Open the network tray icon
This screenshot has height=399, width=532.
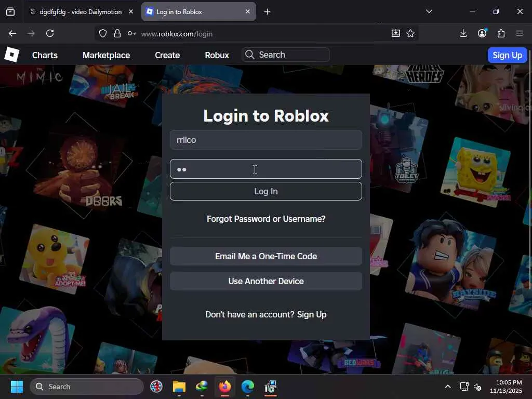(x=464, y=387)
